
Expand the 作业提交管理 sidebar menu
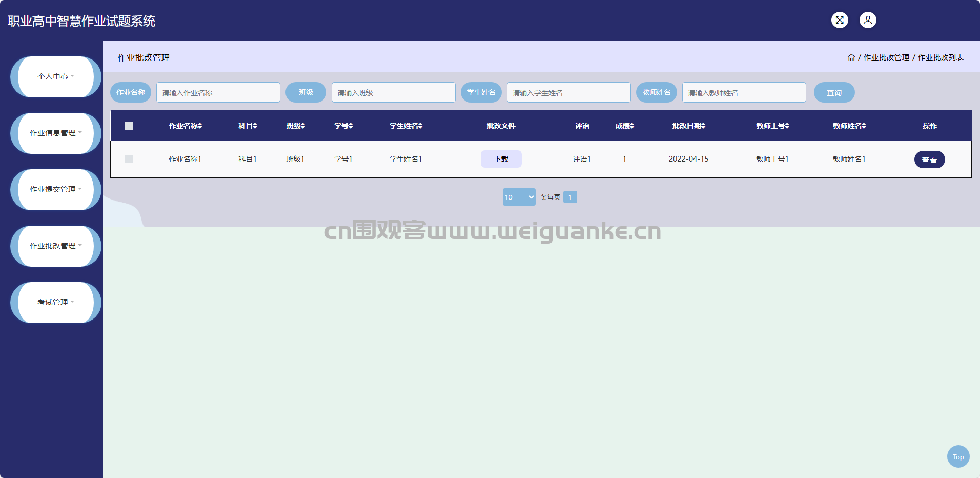pos(56,190)
